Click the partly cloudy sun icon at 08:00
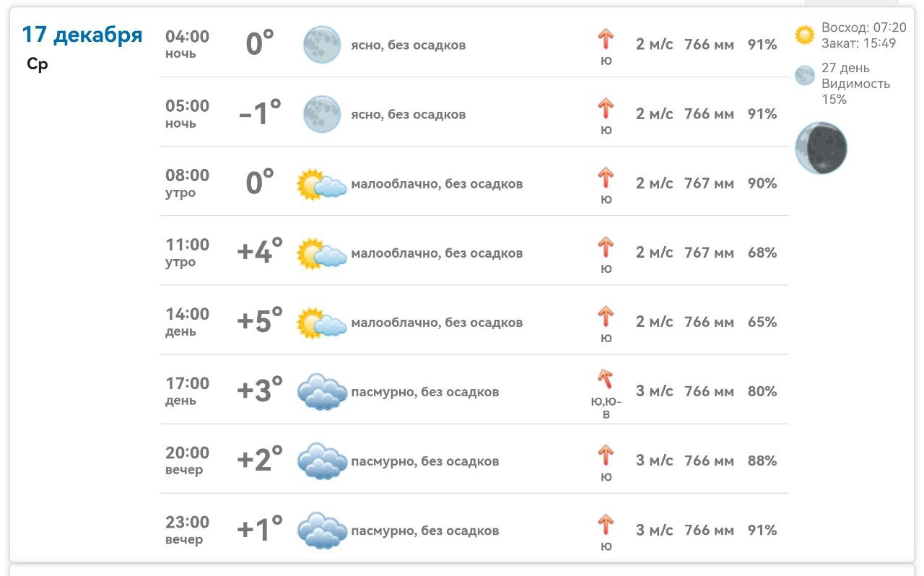Screen dimensions: 924x576 click(321, 184)
